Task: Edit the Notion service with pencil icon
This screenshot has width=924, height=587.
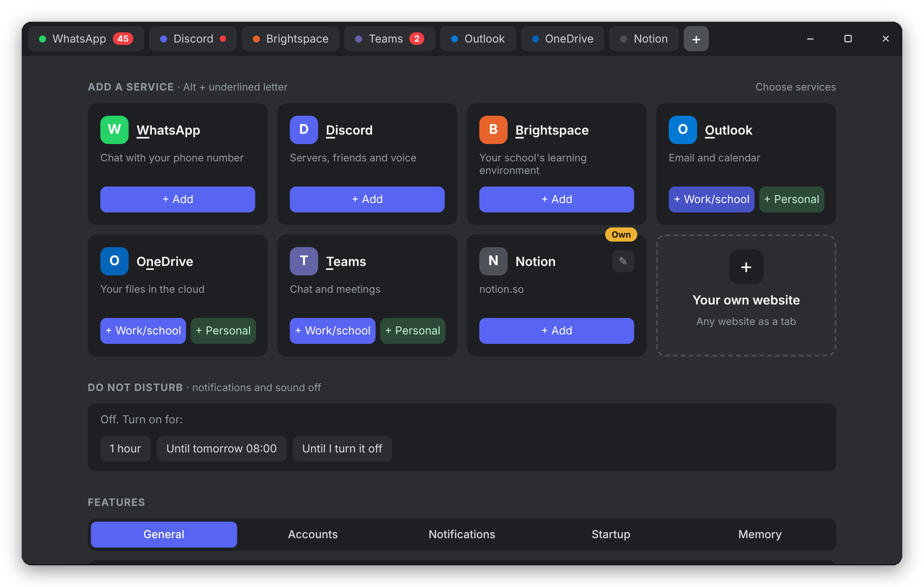Action: click(623, 261)
